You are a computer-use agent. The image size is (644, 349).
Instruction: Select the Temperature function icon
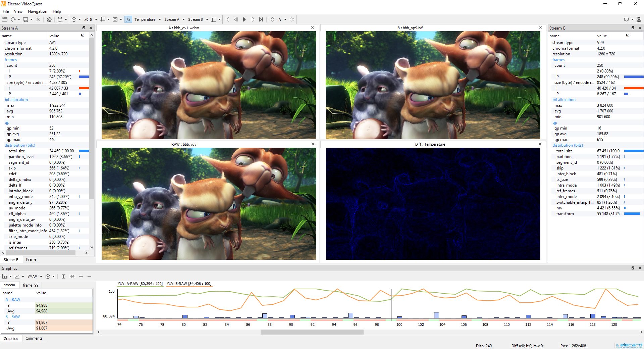128,19
